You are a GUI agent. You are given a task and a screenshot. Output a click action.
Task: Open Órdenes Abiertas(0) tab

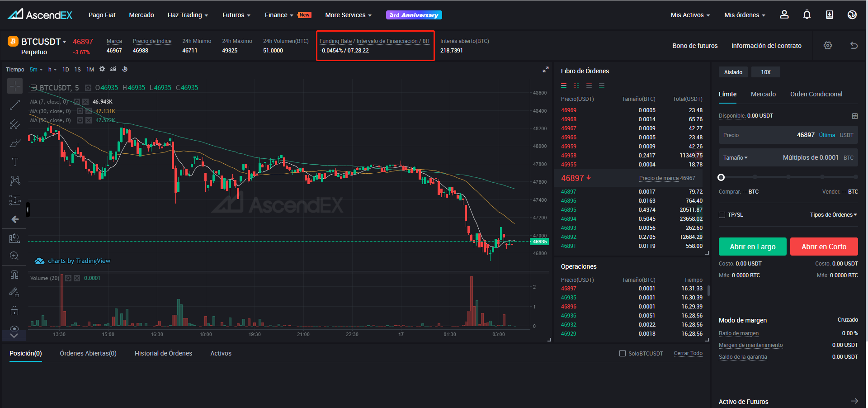pyautogui.click(x=88, y=353)
